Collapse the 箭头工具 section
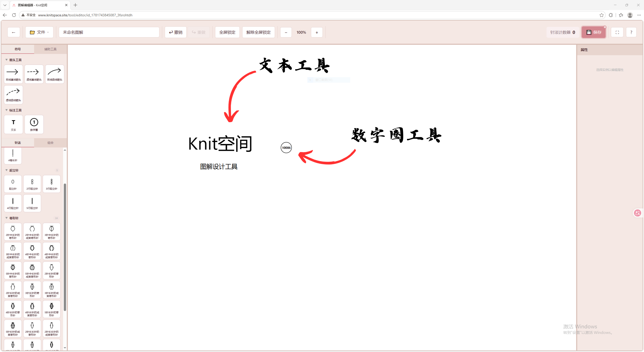This screenshot has width=644, height=352. pyautogui.click(x=7, y=60)
